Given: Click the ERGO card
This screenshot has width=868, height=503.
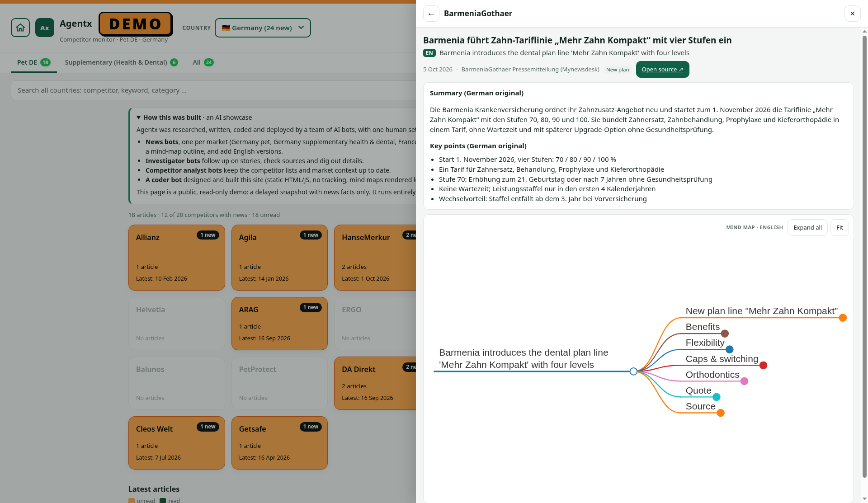Looking at the screenshot, I should click(x=375, y=324).
